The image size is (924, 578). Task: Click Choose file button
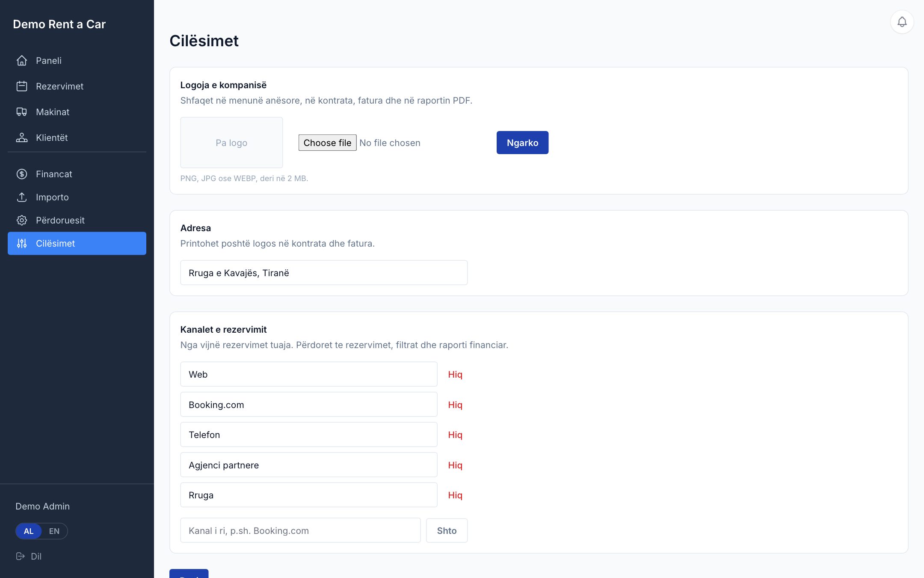pos(327,143)
